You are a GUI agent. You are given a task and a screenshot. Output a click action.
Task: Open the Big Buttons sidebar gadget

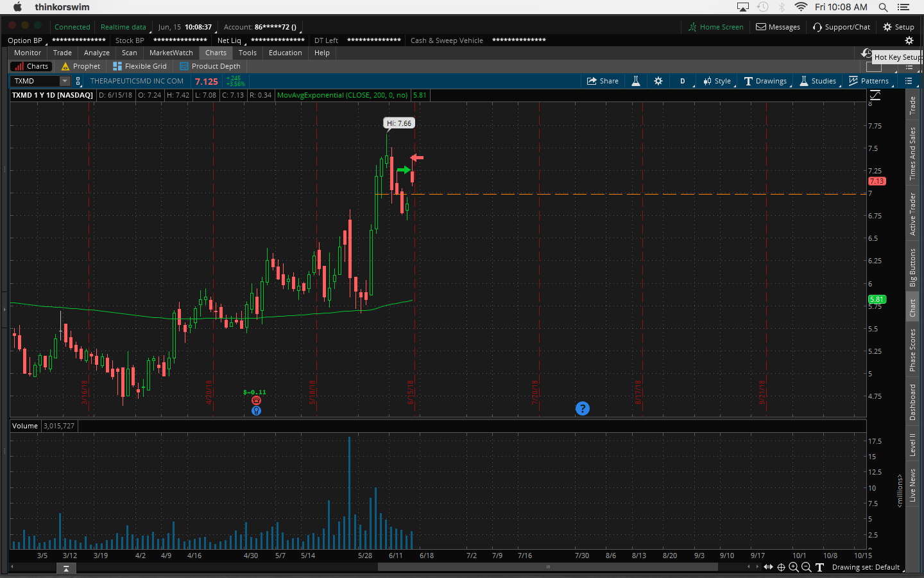912,267
